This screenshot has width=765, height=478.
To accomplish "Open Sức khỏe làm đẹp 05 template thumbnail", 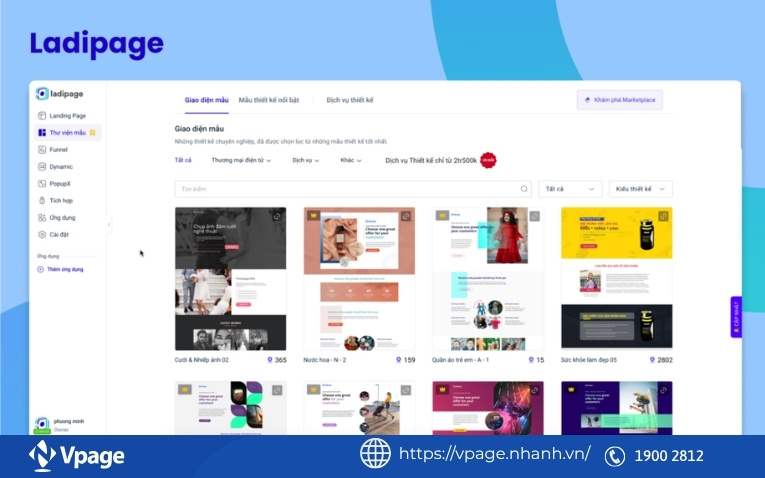I will pyautogui.click(x=617, y=279).
